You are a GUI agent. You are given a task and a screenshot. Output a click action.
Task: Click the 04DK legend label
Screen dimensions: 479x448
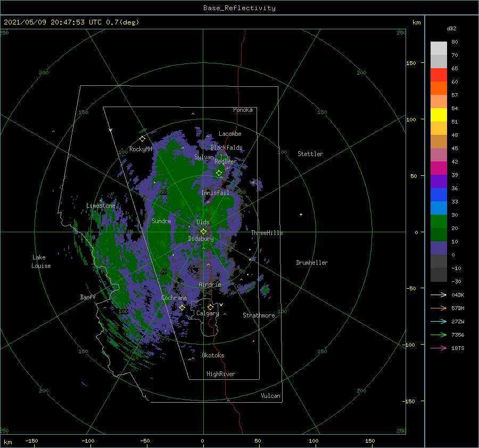pyautogui.click(x=458, y=295)
